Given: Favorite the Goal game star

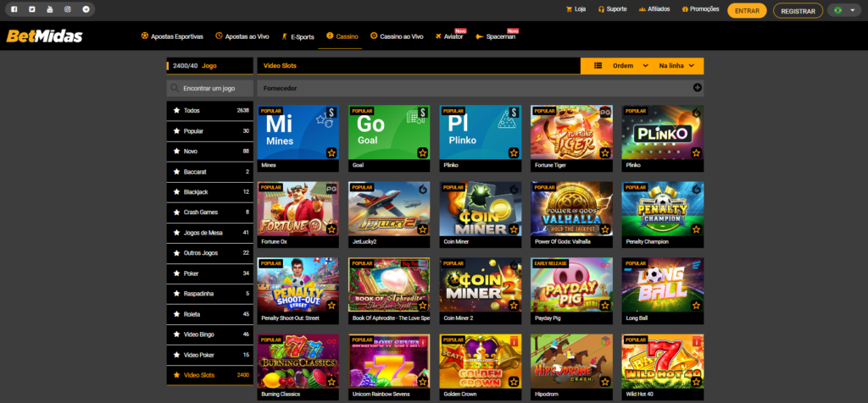Looking at the screenshot, I should (422, 152).
